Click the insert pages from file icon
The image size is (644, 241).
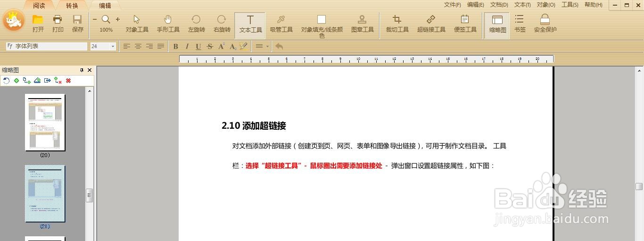[x=27, y=81]
